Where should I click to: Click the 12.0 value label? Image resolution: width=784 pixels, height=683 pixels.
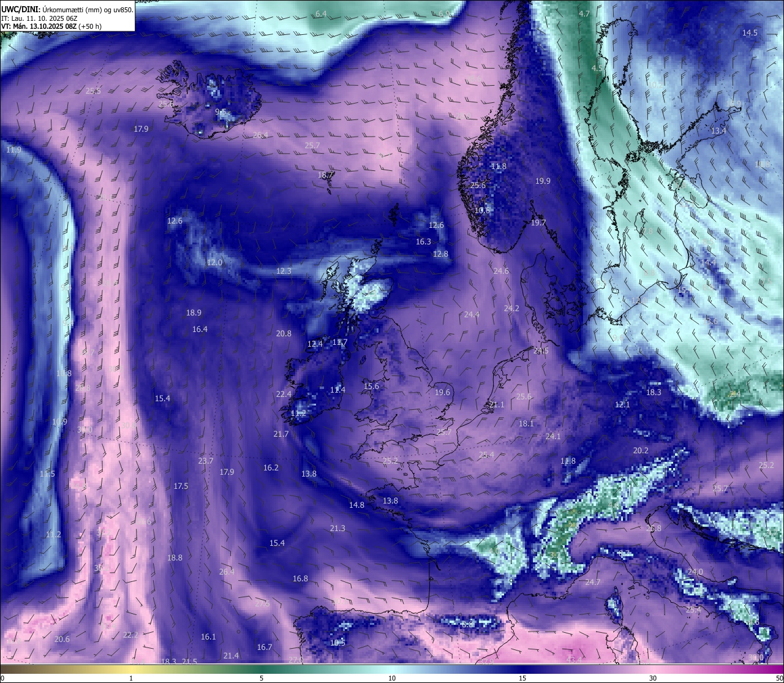[x=214, y=262]
